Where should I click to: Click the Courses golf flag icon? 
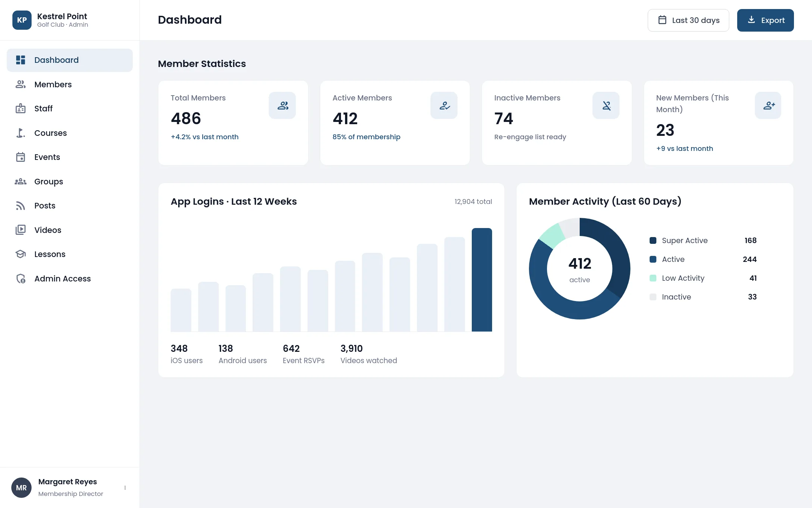[21, 133]
